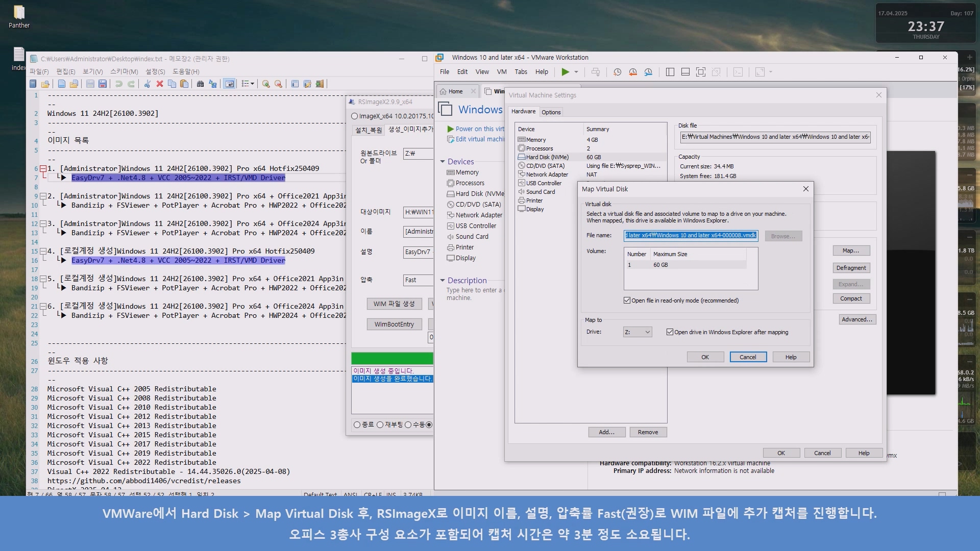Viewport: 980px width, 551px height.
Task: Toggle the library sidebar icon in VMware
Action: pos(670,72)
